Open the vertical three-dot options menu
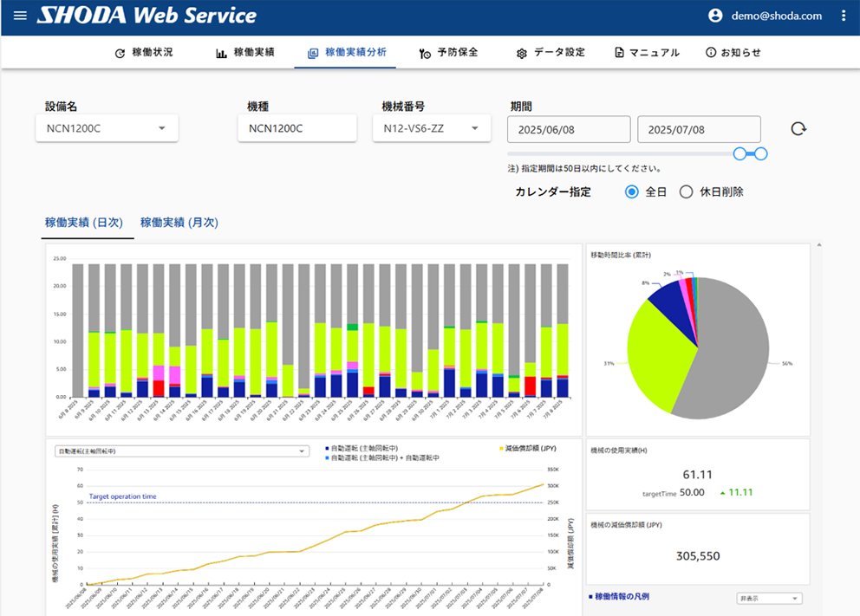Screen dimensions: 860x616 pyautogui.click(x=844, y=16)
